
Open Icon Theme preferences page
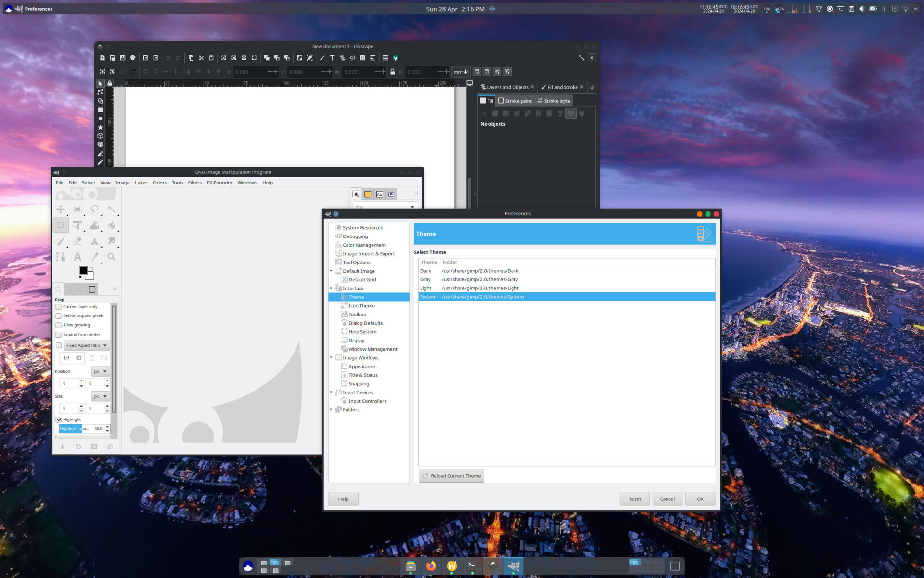pyautogui.click(x=361, y=306)
